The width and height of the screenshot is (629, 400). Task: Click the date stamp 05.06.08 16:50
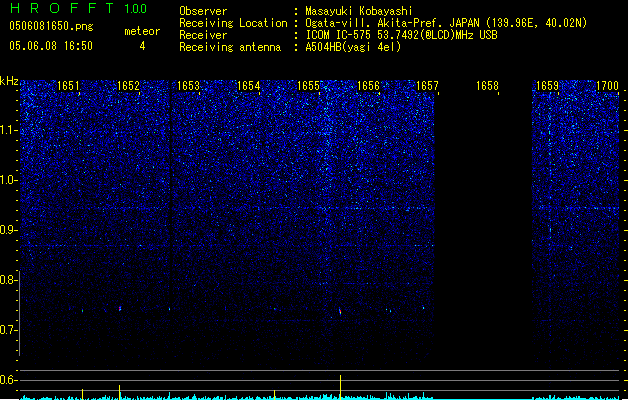tap(51, 46)
